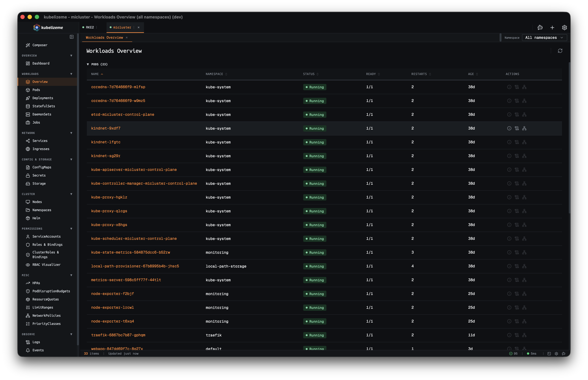
Task: Click Running status badge of kindnet-lfgtc
Action: 315,142
